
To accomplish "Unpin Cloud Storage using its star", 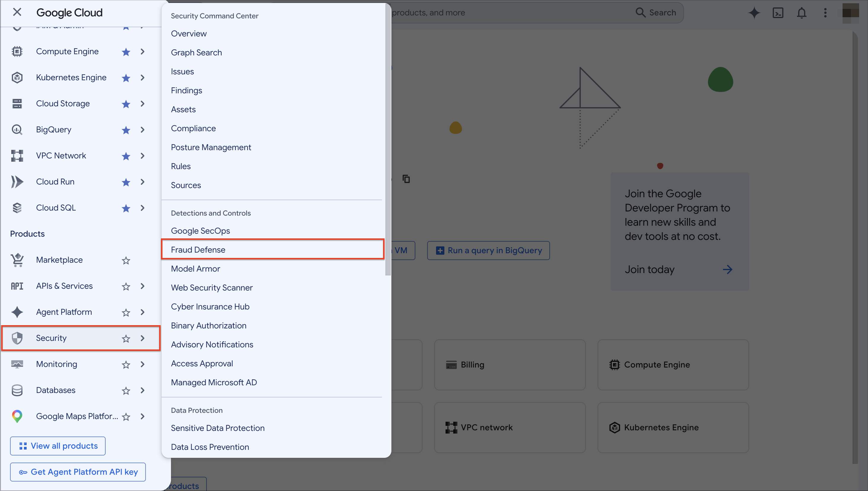I will click(x=126, y=104).
